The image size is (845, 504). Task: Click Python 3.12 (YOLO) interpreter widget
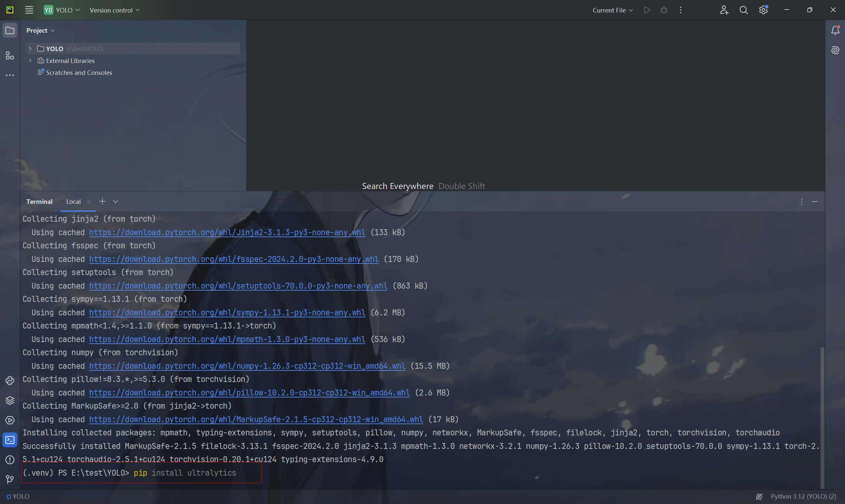(803, 496)
